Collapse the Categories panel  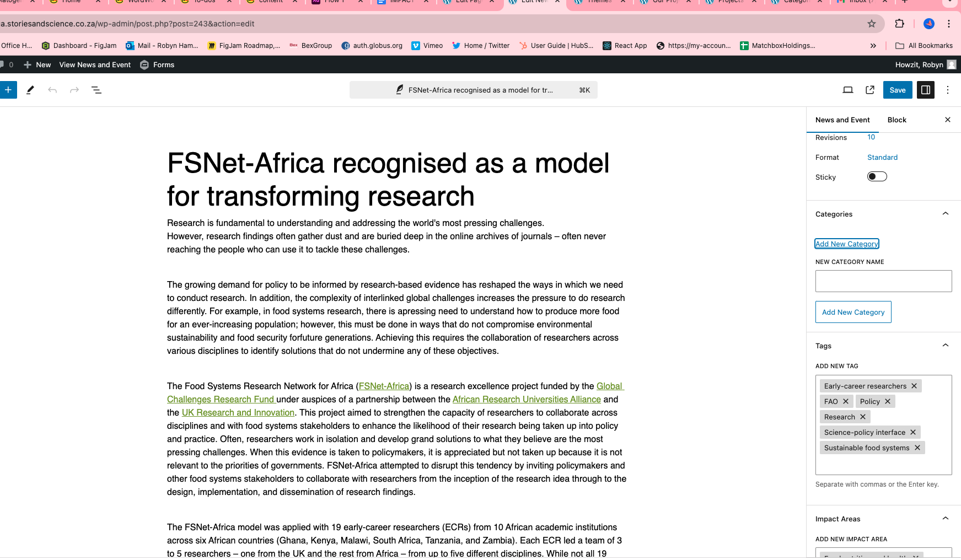(x=945, y=214)
